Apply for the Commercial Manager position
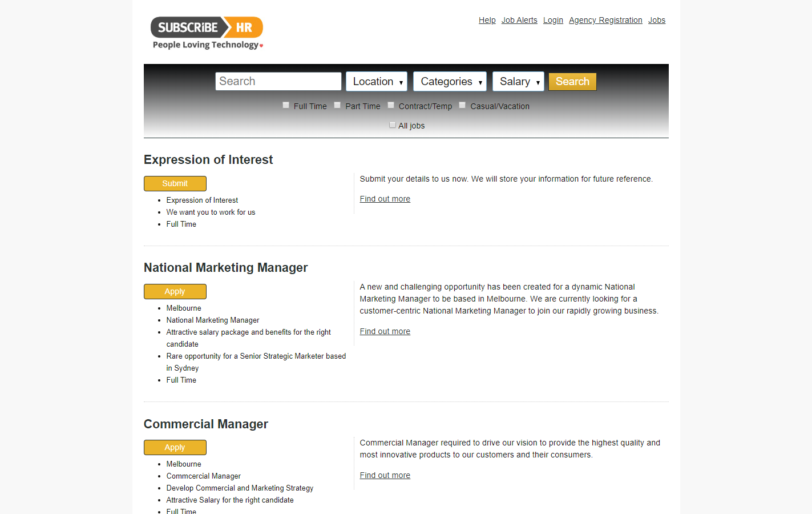Viewport: 812px width, 514px height. click(x=175, y=447)
